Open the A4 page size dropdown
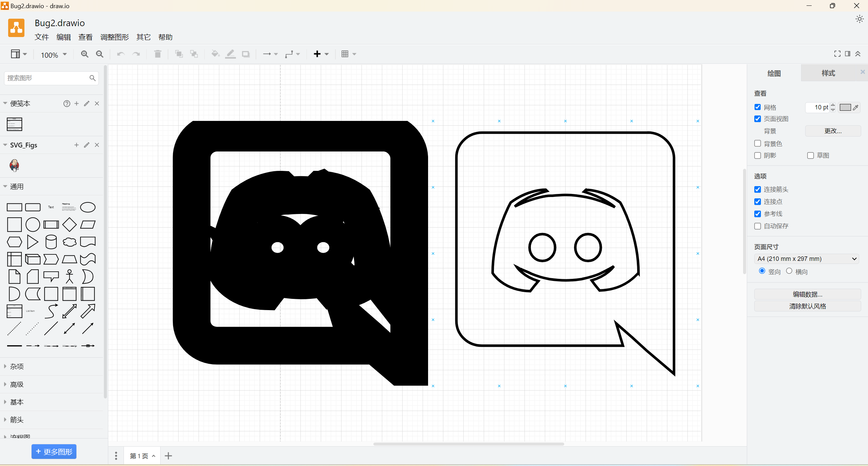The width and height of the screenshot is (868, 466). click(x=807, y=259)
